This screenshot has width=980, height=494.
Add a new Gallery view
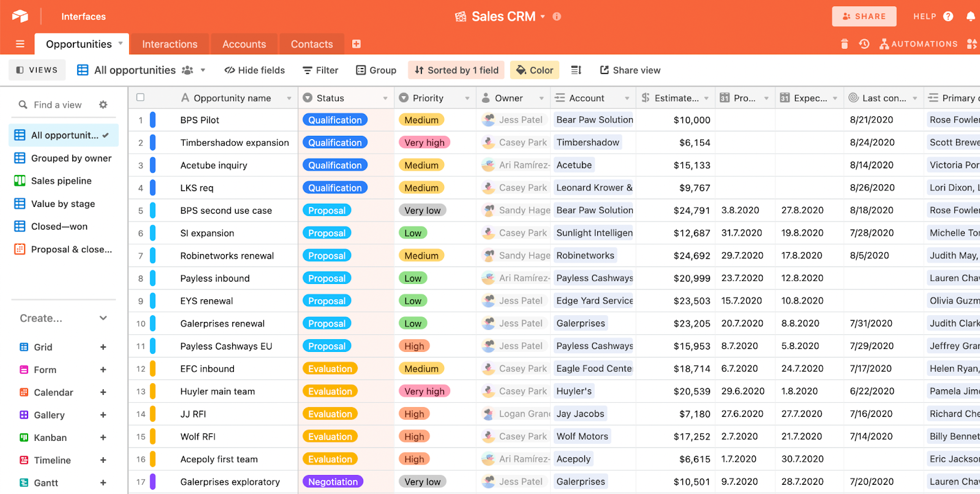click(x=104, y=415)
